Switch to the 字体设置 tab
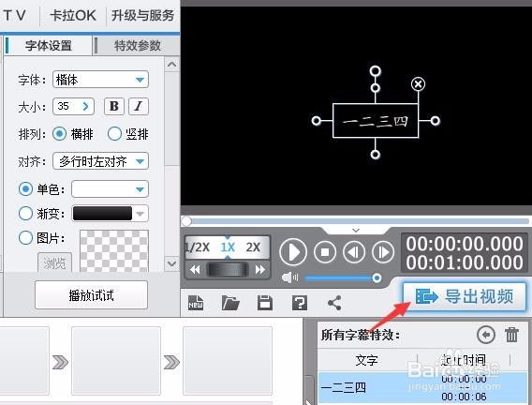The width and height of the screenshot is (532, 405). (x=49, y=46)
